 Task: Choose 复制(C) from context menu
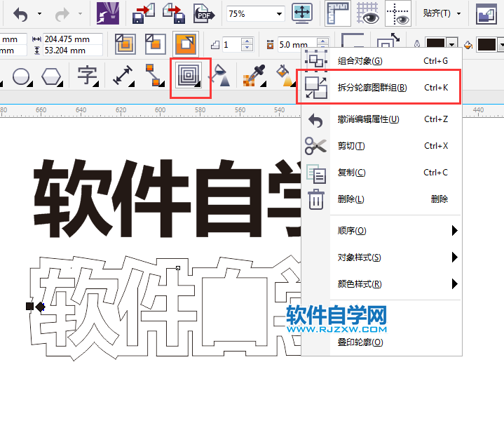[x=381, y=173]
